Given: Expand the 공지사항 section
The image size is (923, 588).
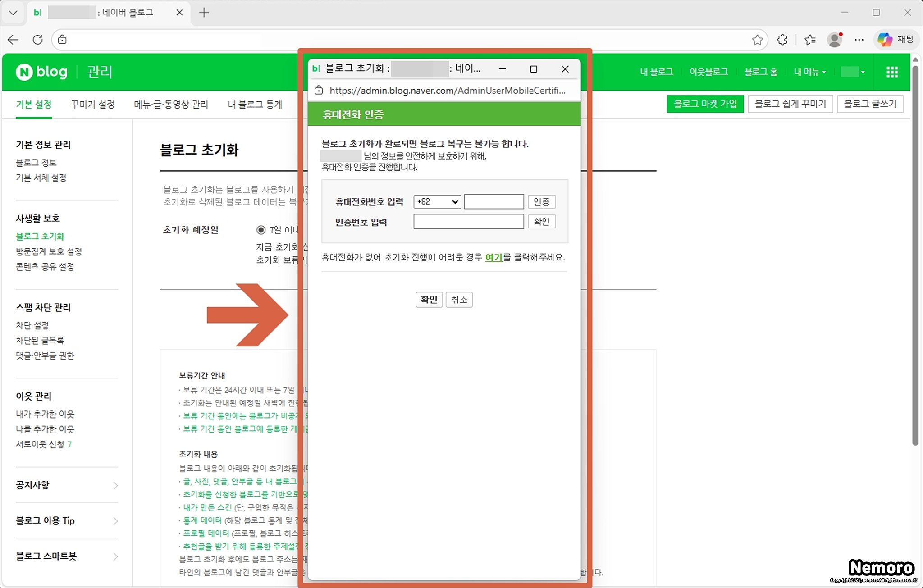Looking at the screenshot, I should tap(67, 485).
